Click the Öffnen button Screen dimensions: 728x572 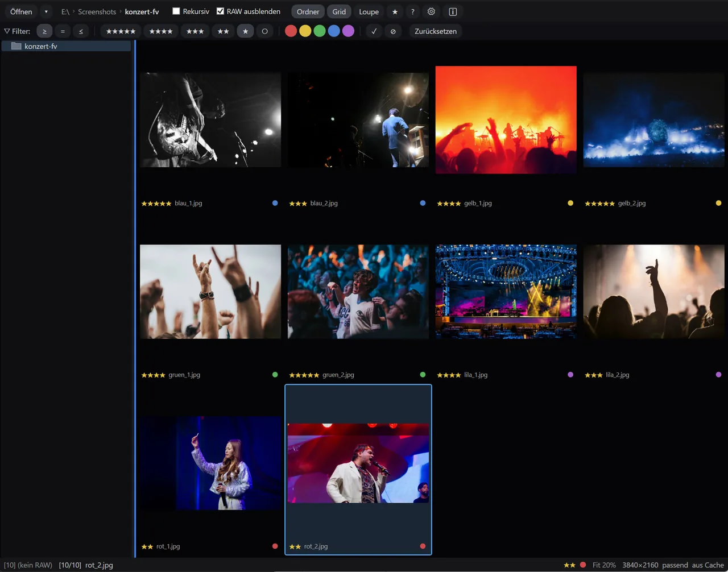click(21, 11)
